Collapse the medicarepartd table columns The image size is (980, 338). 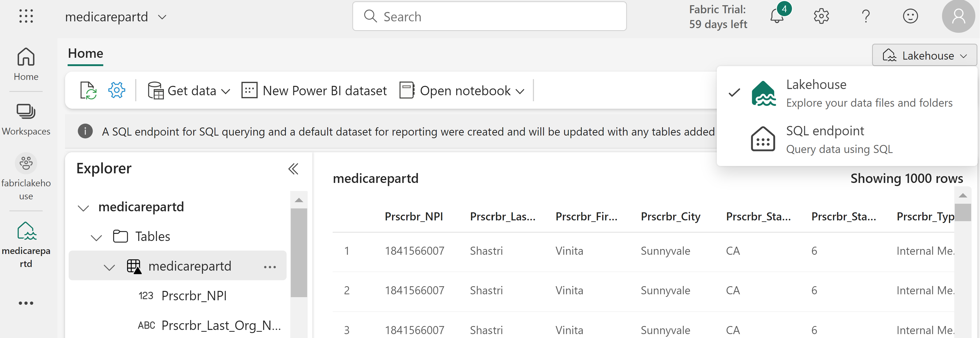click(x=109, y=267)
